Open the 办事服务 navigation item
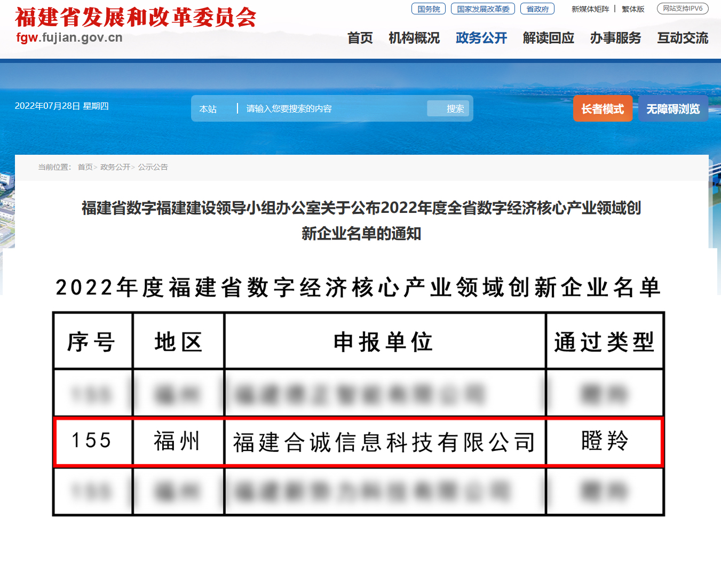Screen dimensions: 721x588 coord(615,38)
